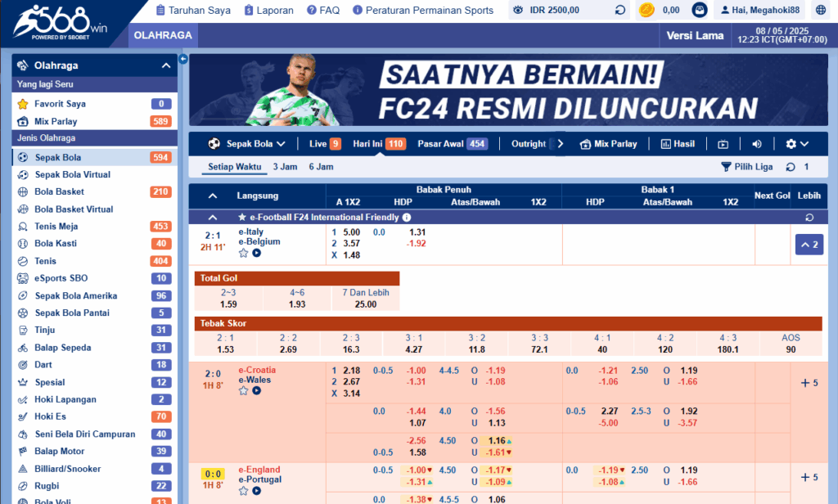Open the info icon beside e-Football F24
This screenshot has width=838, height=504.
(407, 218)
